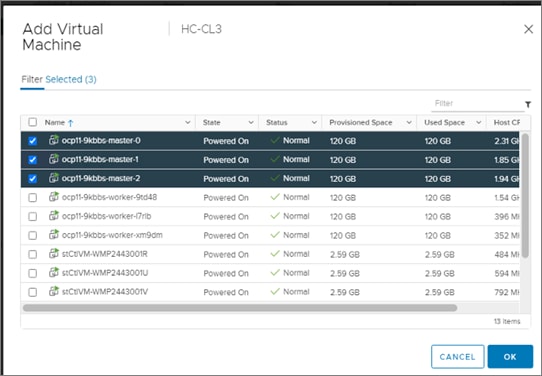Check stCtlVM-WMP2443001U checkbox
The width and height of the screenshot is (542, 376).
(32, 273)
